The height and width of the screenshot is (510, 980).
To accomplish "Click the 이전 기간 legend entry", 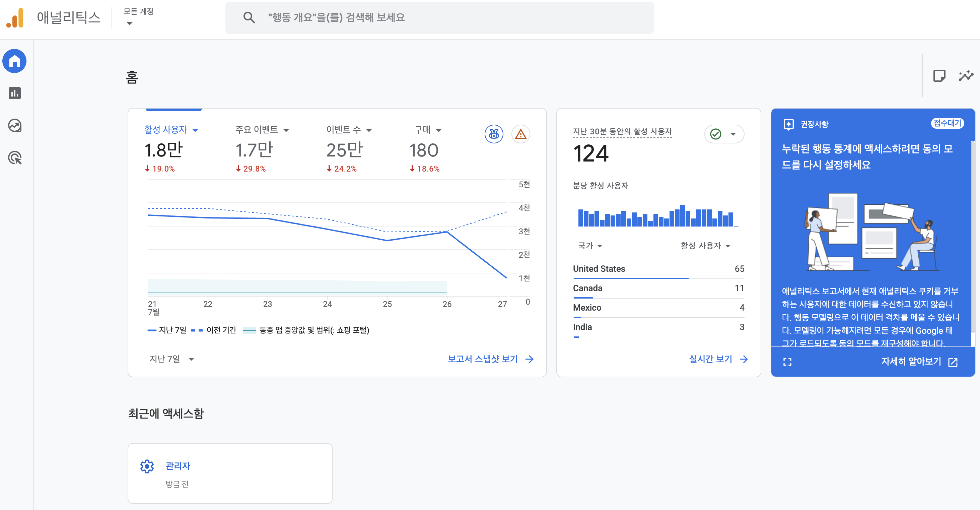I will [214, 330].
